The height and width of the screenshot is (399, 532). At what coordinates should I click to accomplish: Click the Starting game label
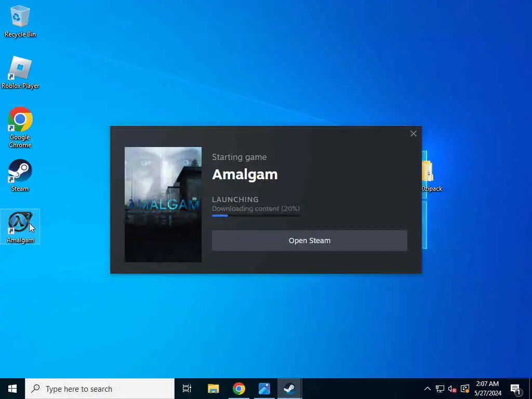(x=239, y=157)
